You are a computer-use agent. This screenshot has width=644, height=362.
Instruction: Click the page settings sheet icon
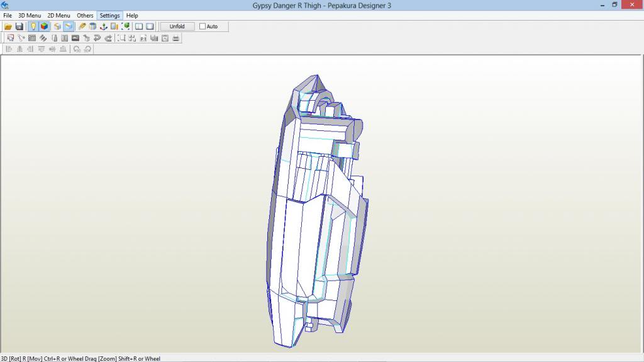point(165,38)
